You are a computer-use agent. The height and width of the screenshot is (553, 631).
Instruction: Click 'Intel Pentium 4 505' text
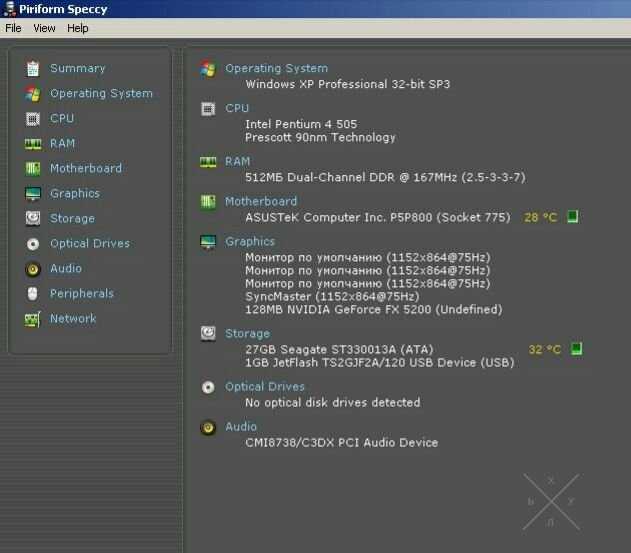[301, 124]
